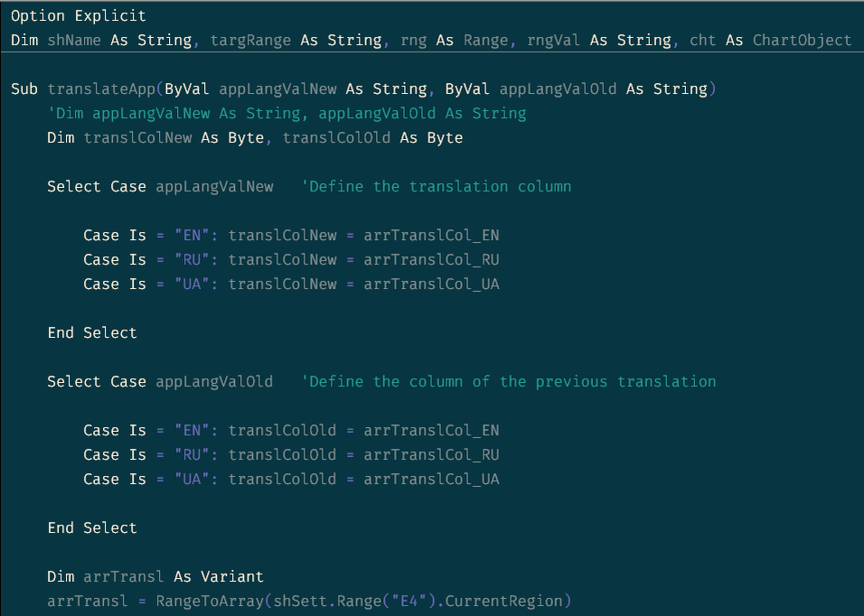Click translColOld in the Dim As Byte line
864x616 pixels.
(336, 137)
